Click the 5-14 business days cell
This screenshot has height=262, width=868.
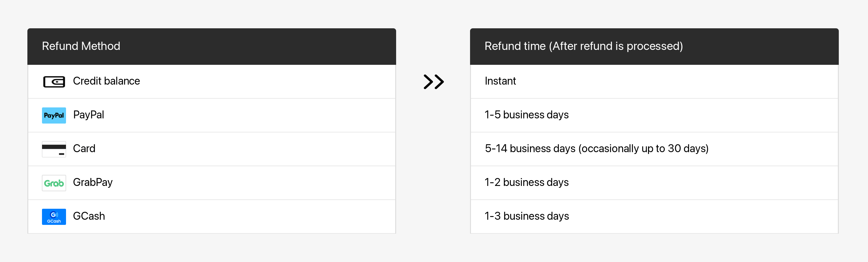pyautogui.click(x=596, y=149)
